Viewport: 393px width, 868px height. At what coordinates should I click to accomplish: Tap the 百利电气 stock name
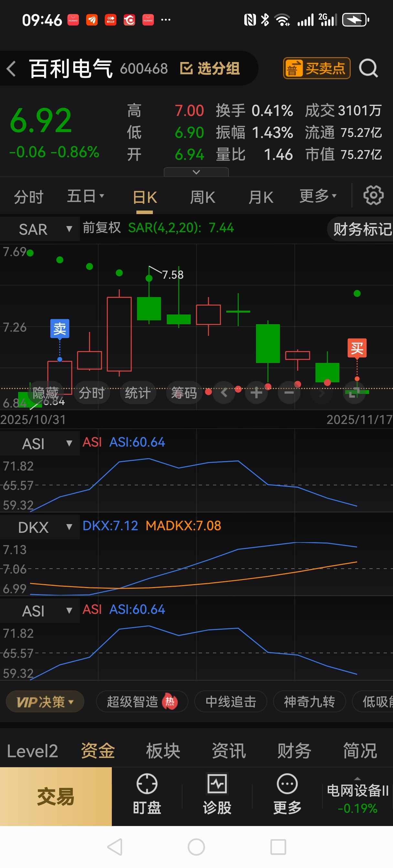[70, 68]
